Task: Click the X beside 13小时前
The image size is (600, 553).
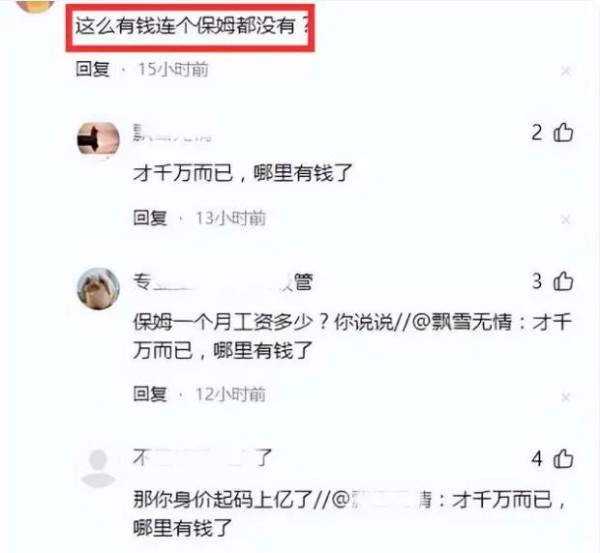Action: (x=566, y=220)
